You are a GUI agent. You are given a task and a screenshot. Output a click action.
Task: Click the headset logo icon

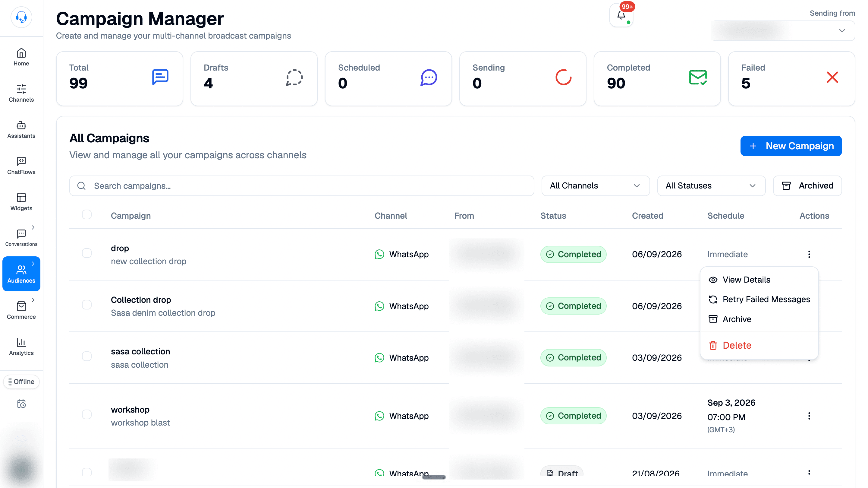tap(21, 17)
